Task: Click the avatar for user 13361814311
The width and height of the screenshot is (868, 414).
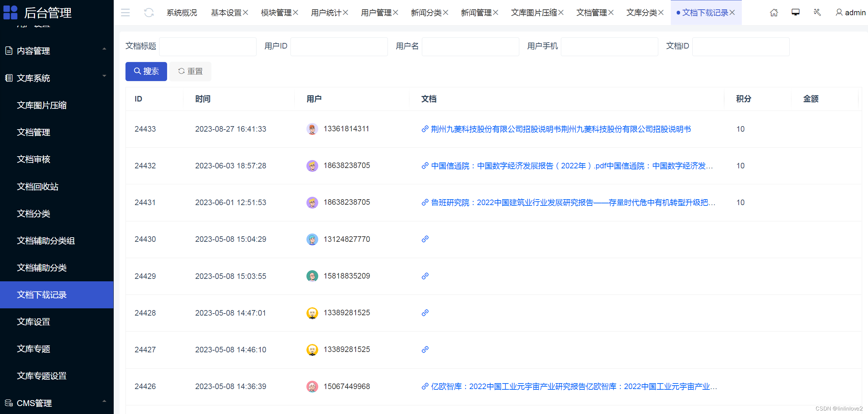Action: click(x=312, y=129)
